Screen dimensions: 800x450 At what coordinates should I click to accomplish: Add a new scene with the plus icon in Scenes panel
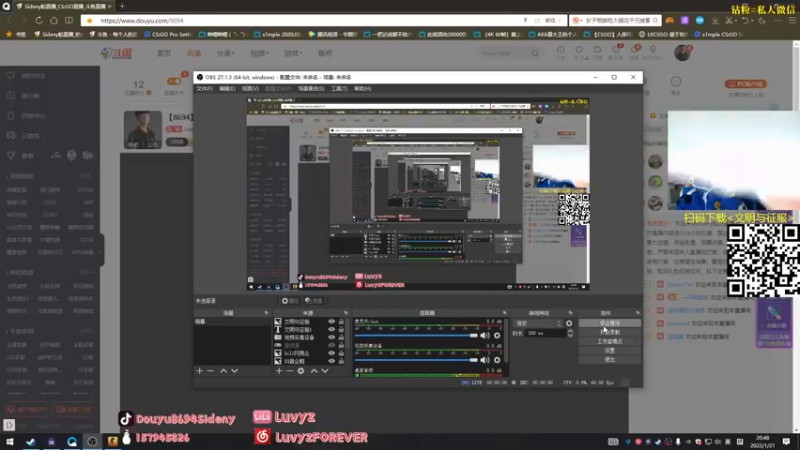pyautogui.click(x=199, y=371)
